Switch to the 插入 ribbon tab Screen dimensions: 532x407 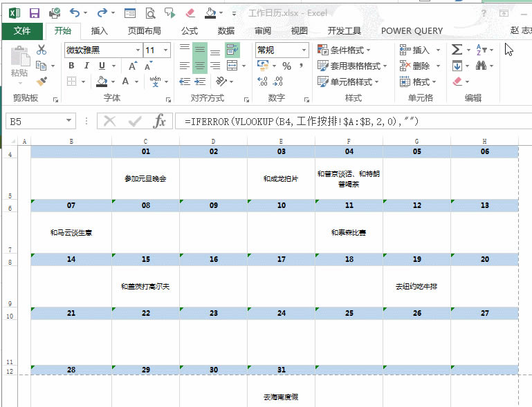100,30
